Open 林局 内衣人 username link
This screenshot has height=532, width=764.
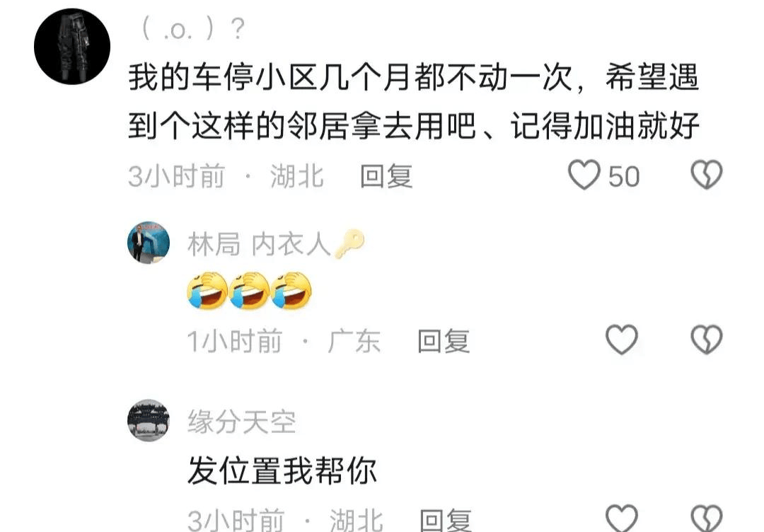[x=259, y=244]
